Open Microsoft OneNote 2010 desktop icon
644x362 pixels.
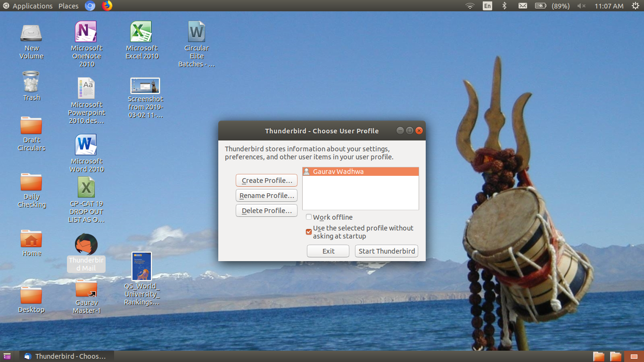pyautogui.click(x=86, y=32)
